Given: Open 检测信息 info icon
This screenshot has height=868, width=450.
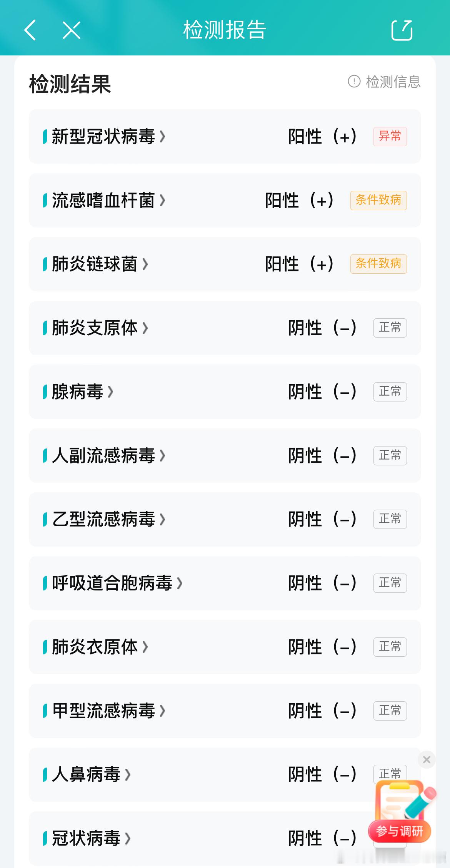Looking at the screenshot, I should tap(354, 82).
